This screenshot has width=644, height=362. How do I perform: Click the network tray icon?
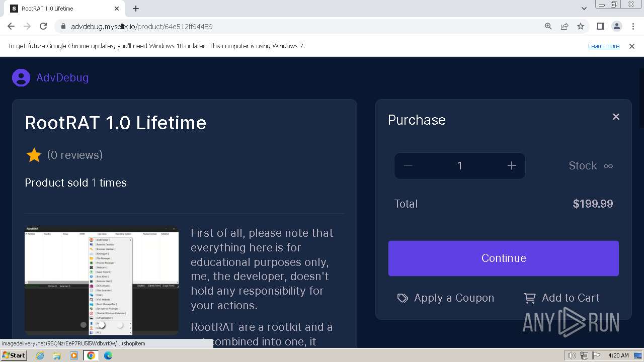tap(584, 355)
